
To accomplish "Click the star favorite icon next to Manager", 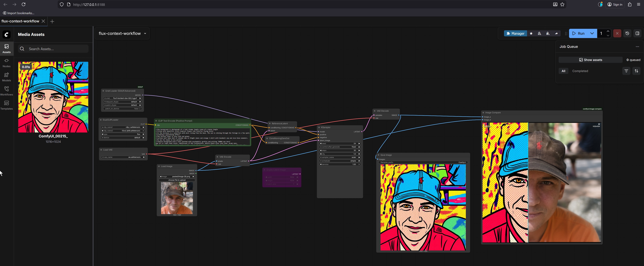I will tap(531, 33).
